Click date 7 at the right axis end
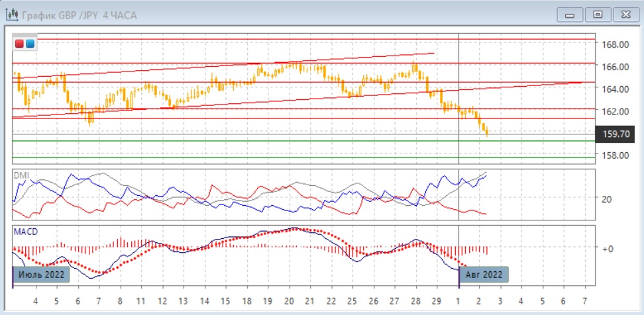 point(584,301)
